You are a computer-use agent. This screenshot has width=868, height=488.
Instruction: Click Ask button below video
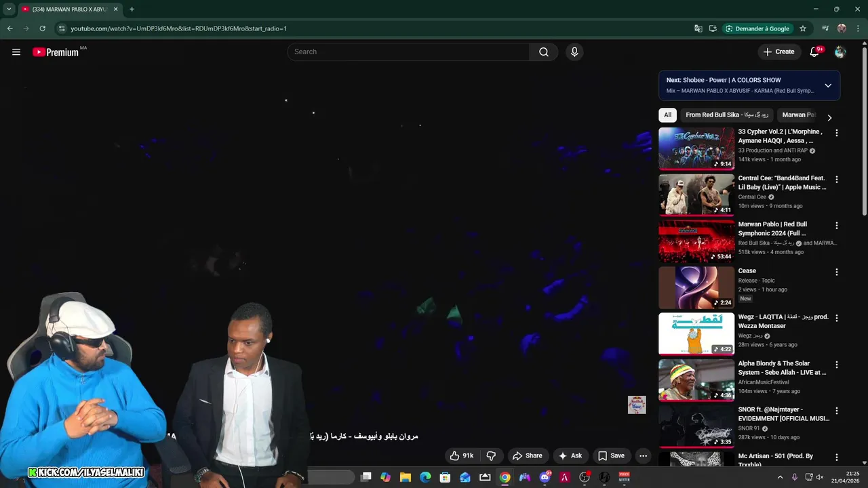[x=570, y=456]
